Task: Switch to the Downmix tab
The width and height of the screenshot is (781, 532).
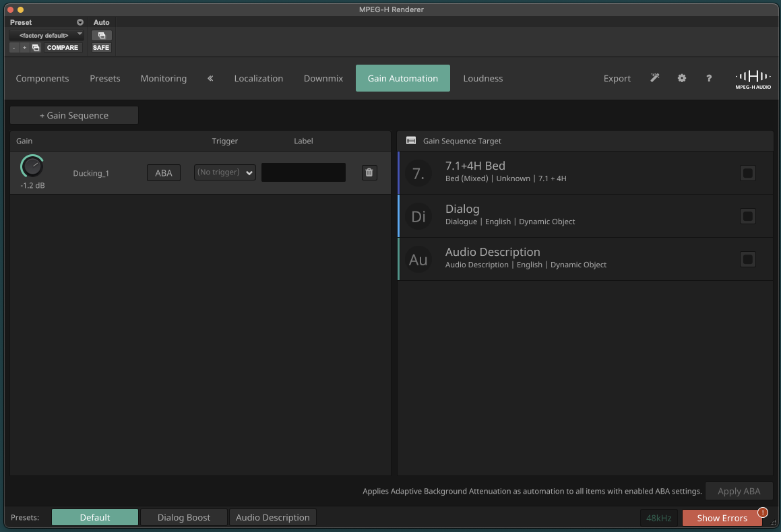Action: coord(323,78)
